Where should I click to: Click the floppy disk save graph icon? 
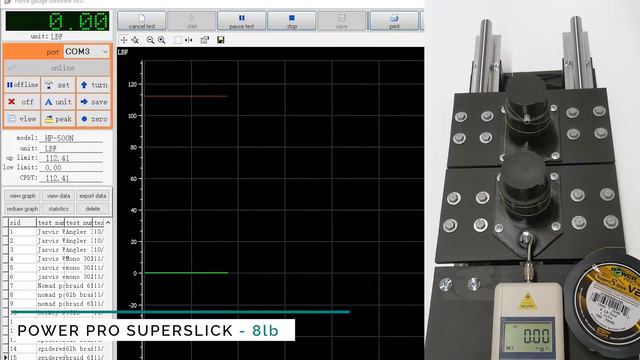[x=221, y=40]
